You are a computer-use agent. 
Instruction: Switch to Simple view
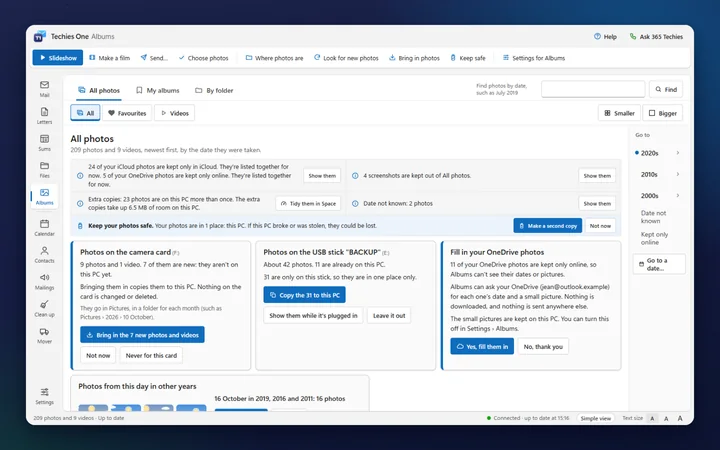pos(596,418)
